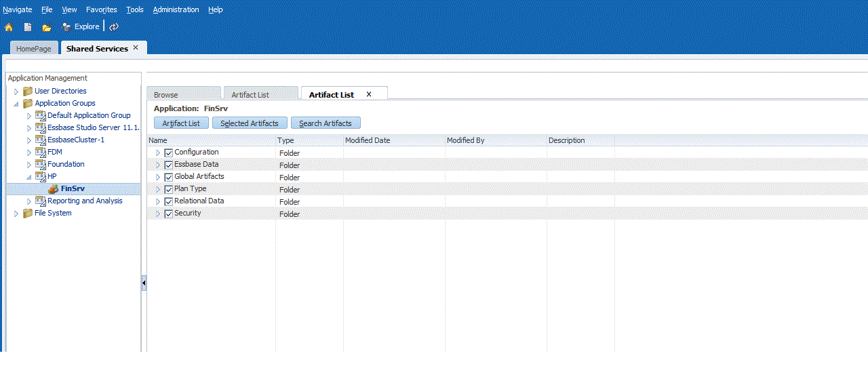Uncheck the Essbase Data checkbox
868x366 pixels.
(169, 165)
